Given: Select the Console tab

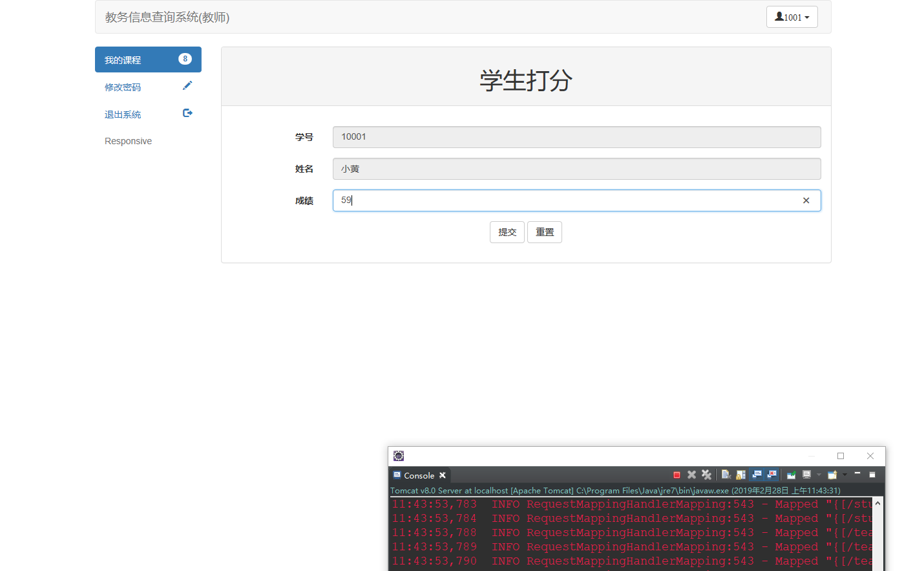Looking at the screenshot, I should (x=419, y=475).
